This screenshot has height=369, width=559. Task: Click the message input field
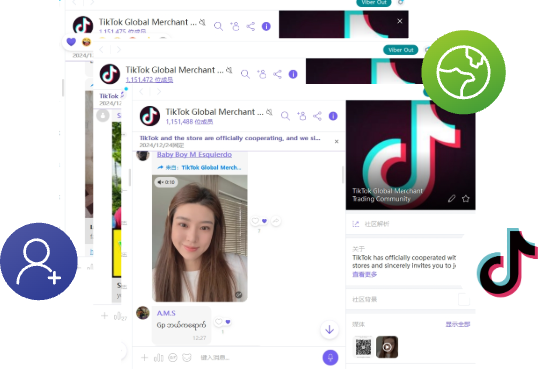pyautogui.click(x=258, y=357)
